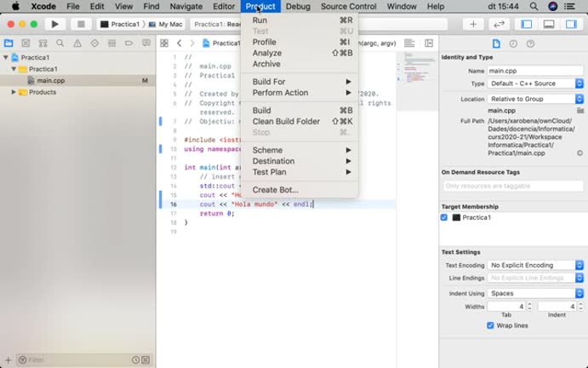Open the Report navigator speech icon
The width and height of the screenshot is (588, 368).
click(x=146, y=43)
